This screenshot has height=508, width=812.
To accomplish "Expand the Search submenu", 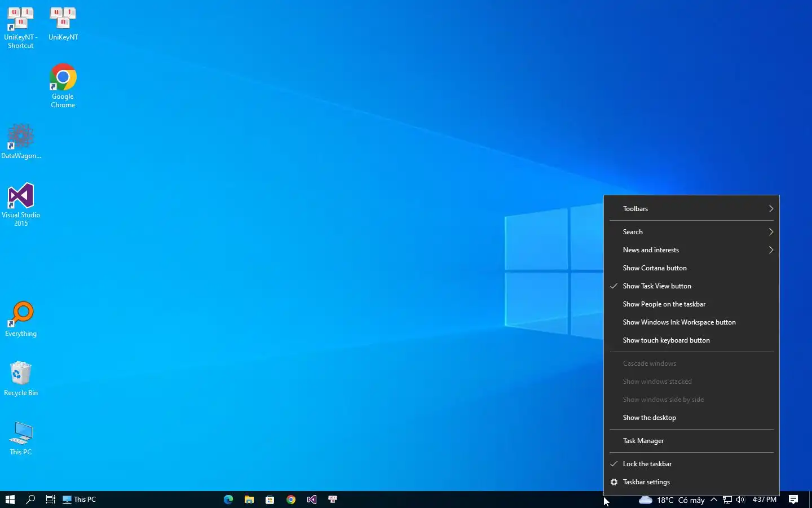I will pyautogui.click(x=691, y=232).
